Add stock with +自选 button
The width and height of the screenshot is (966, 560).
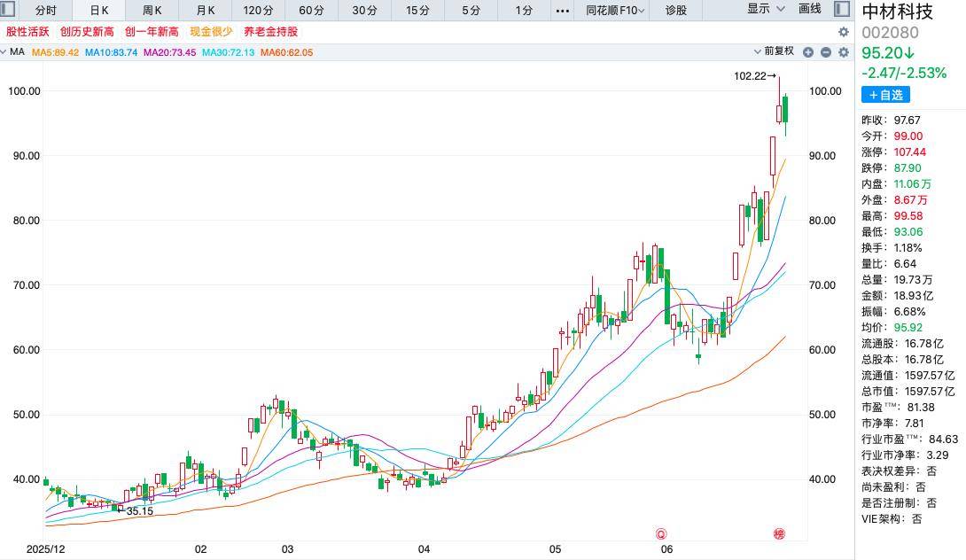coord(885,95)
